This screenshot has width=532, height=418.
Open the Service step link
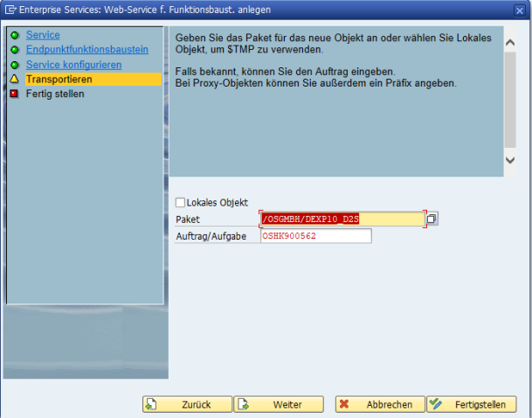43,35
